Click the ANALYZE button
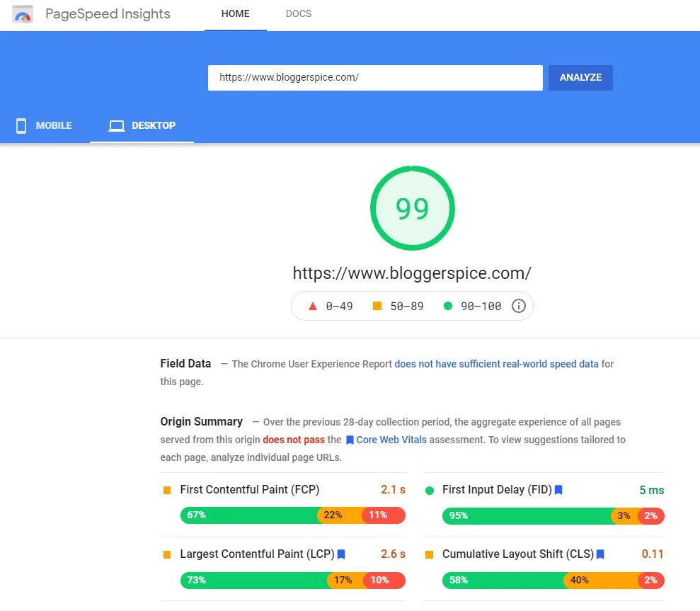700x611 pixels. [x=580, y=78]
